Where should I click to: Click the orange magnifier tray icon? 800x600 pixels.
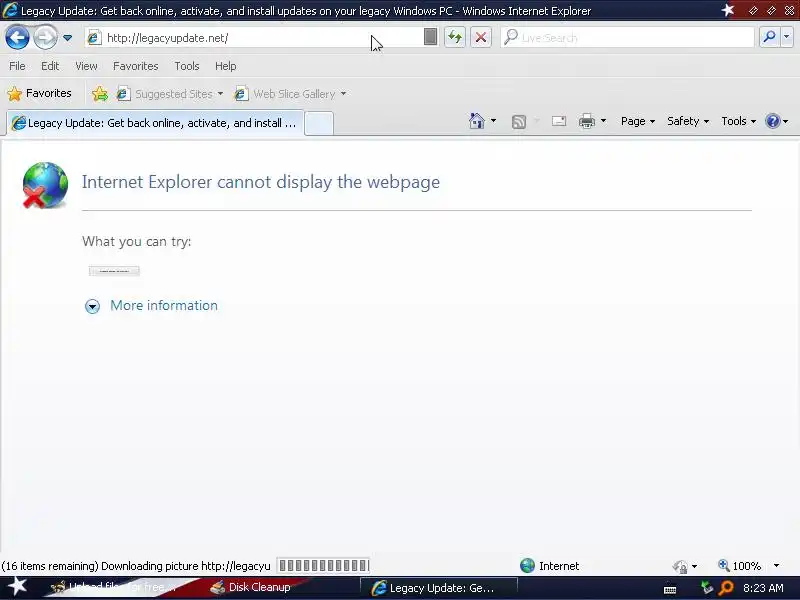pos(726,588)
